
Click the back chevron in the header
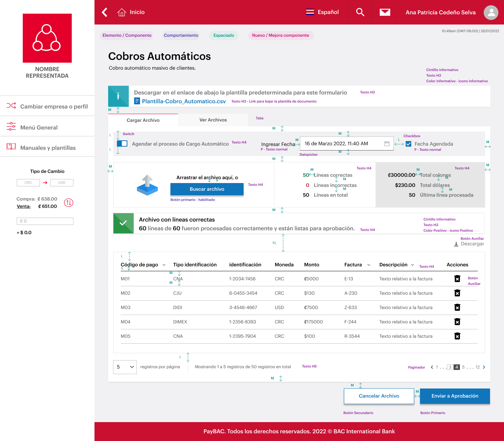pos(104,12)
